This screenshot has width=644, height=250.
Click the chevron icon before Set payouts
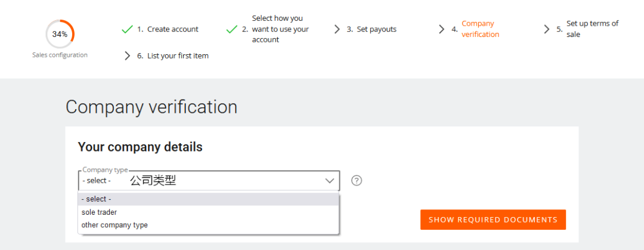pyautogui.click(x=337, y=29)
